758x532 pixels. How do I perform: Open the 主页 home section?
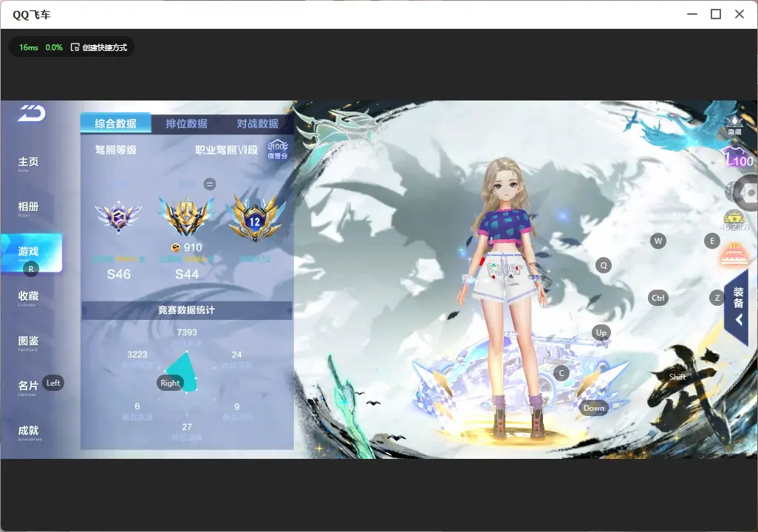28,163
